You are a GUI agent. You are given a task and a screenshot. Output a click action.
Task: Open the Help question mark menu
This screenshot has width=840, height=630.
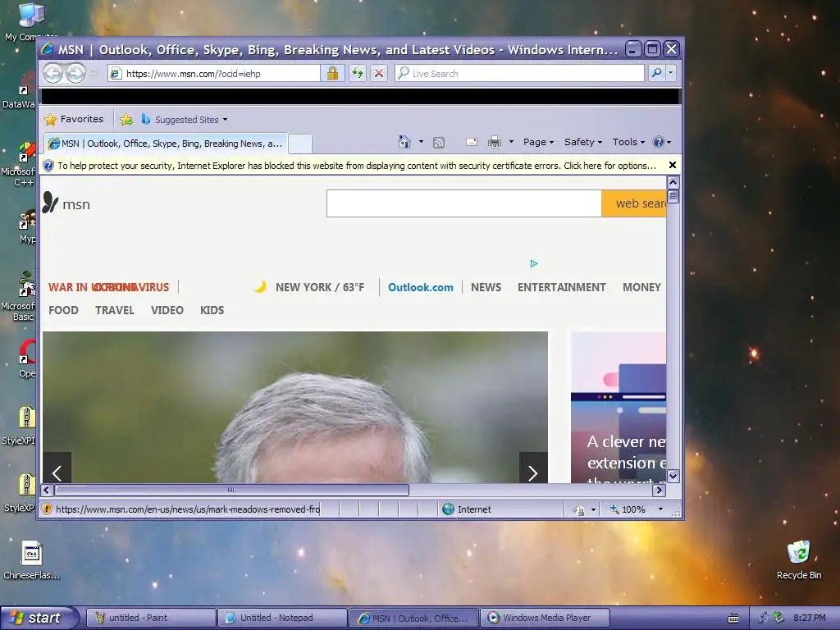click(662, 142)
